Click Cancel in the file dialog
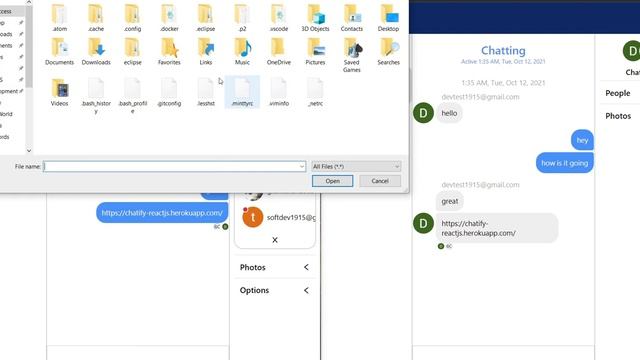 [380, 181]
